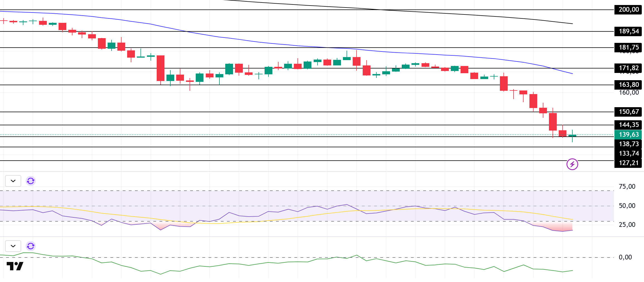This screenshot has width=644, height=282.
Task: Click the blue moving average line end
Action: click(572, 73)
